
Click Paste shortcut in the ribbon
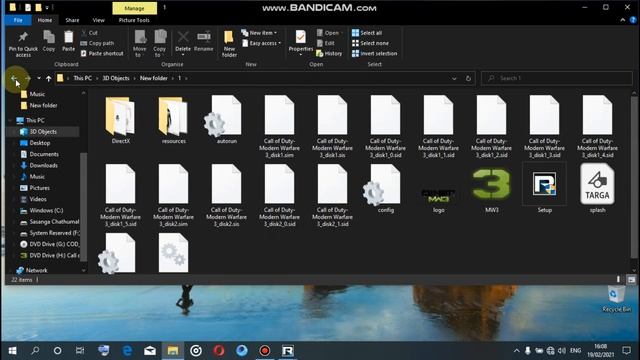(102, 53)
